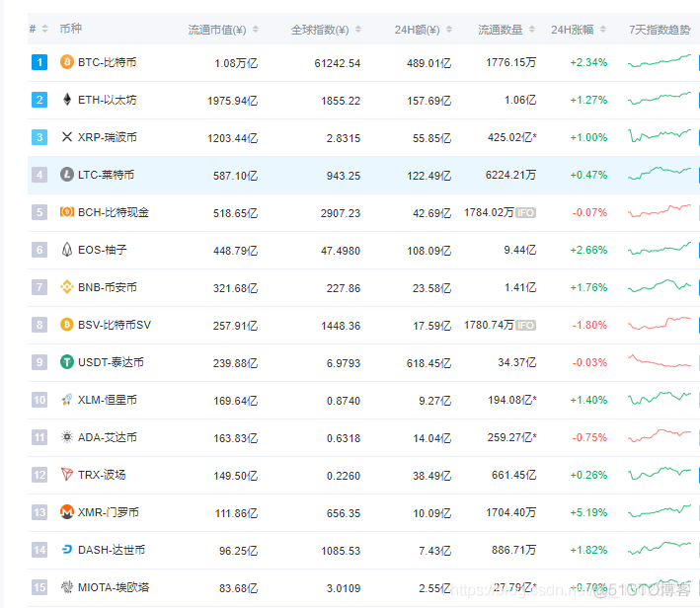Click the Litecoin coin icon
The width and height of the screenshot is (700, 608).
click(67, 174)
